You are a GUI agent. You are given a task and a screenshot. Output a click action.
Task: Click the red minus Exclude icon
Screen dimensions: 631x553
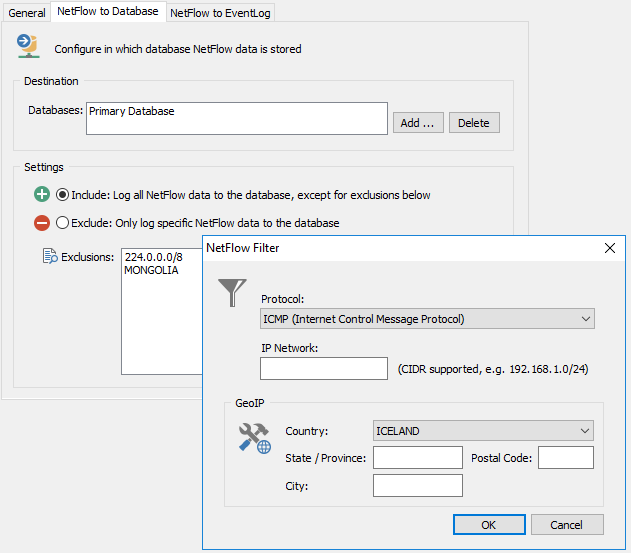[42, 223]
